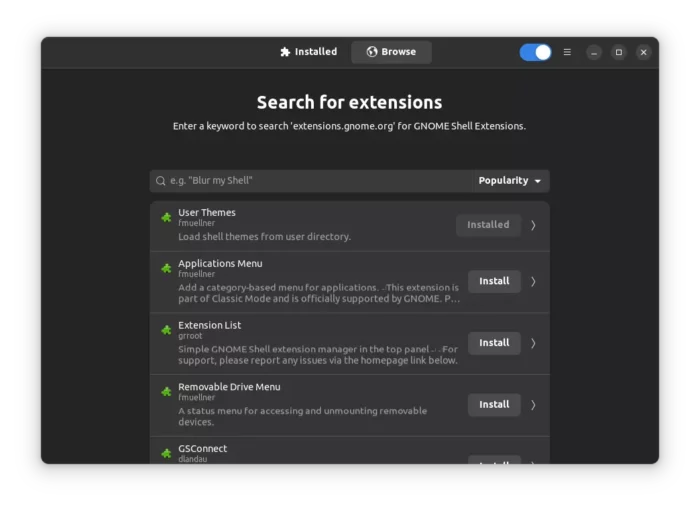Install the Extension List extension
This screenshot has width=700, height=509.
tap(494, 343)
